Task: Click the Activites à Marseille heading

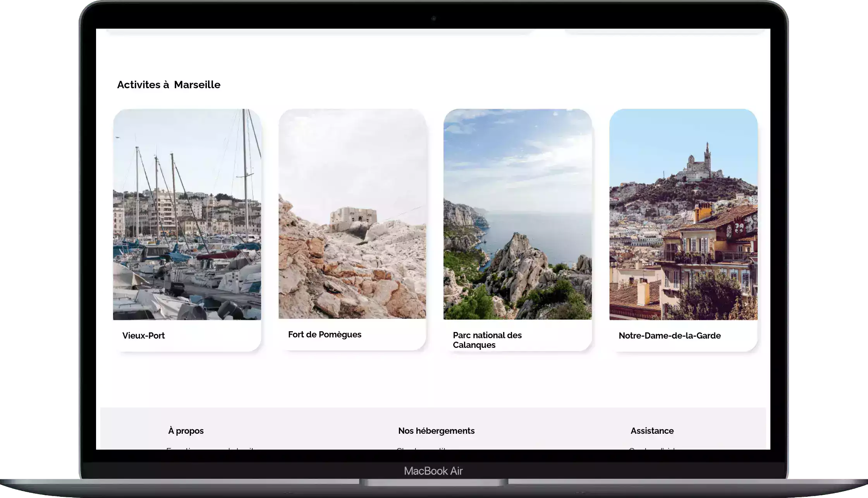Action: point(169,85)
